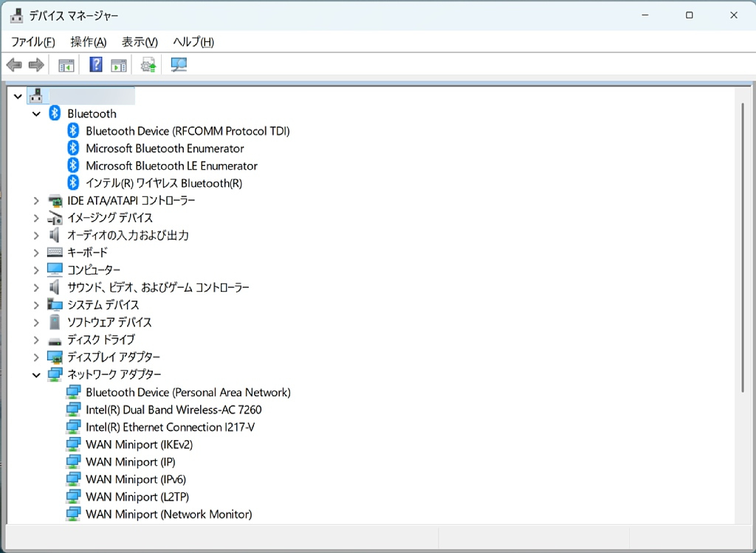
Task: Click the IDE ATA/ATAPI controller icon
Action: [55, 200]
